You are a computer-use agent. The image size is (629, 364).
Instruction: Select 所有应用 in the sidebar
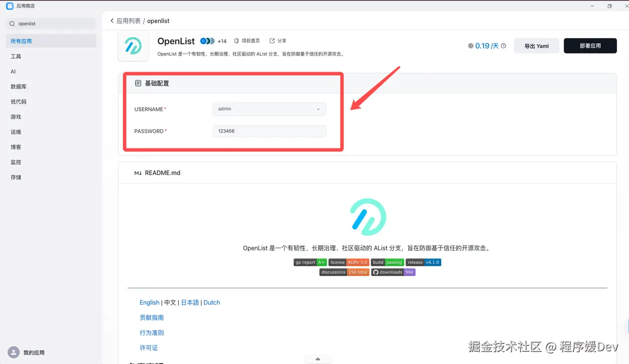pos(51,41)
